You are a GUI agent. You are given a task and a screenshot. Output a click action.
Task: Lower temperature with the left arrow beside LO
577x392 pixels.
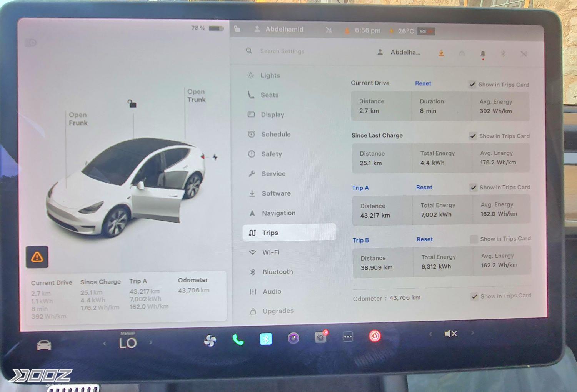click(x=105, y=343)
